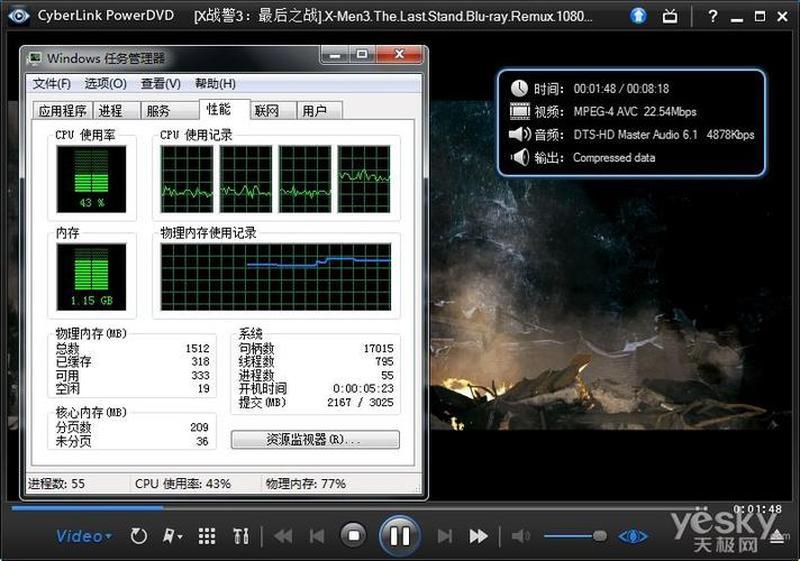
Task: Minimize the Task Manager window
Action: click(x=335, y=55)
